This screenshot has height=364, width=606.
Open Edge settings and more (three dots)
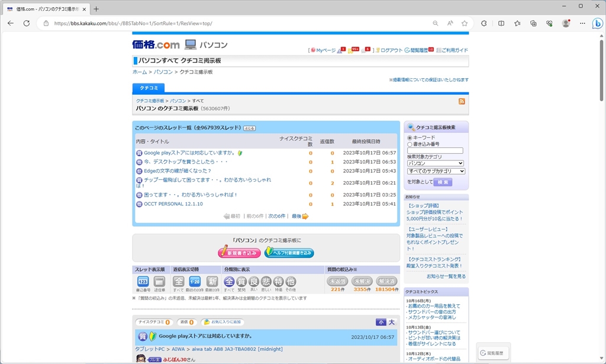582,23
